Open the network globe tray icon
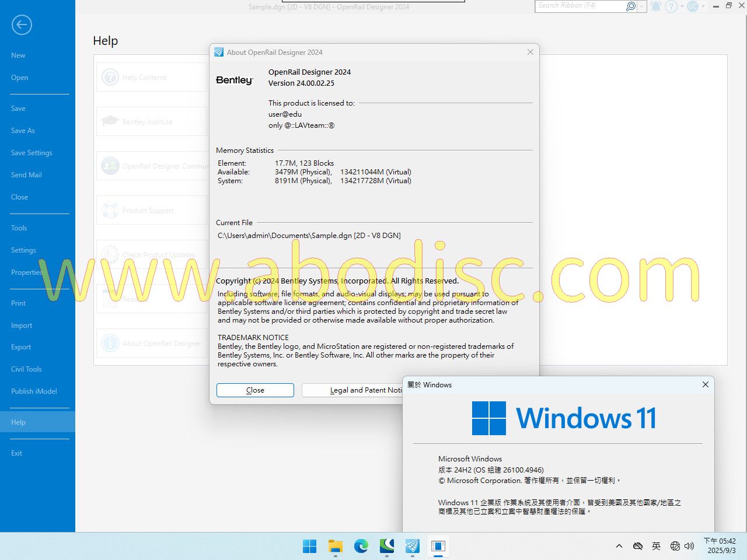This screenshot has width=747, height=560. (675, 546)
